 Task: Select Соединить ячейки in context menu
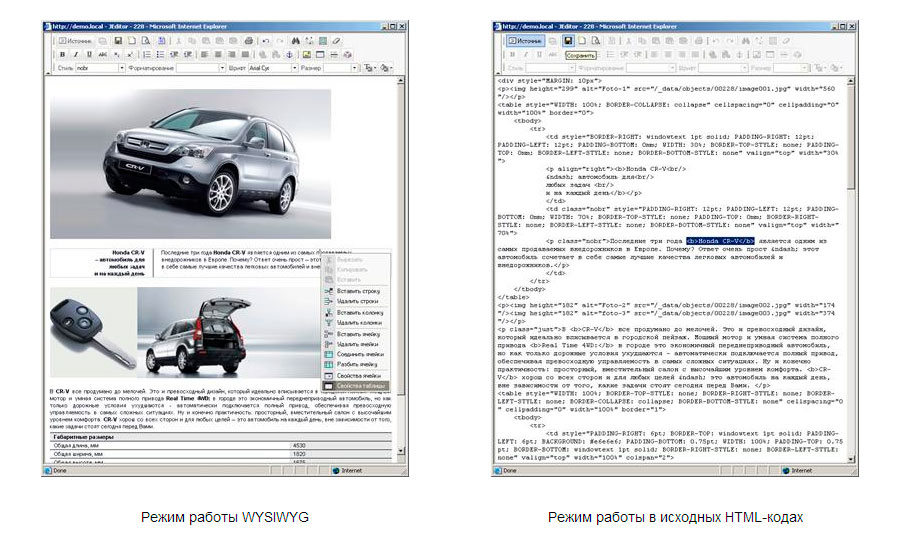[356, 355]
